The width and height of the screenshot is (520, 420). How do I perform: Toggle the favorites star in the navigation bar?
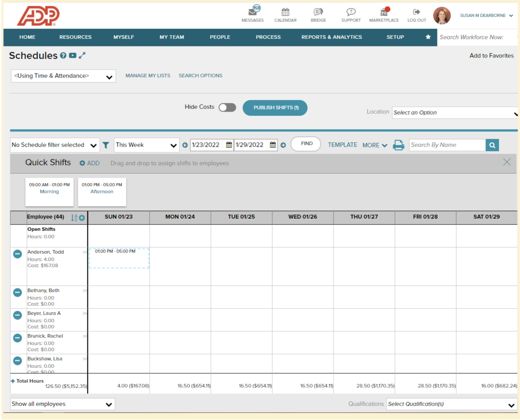pos(428,37)
